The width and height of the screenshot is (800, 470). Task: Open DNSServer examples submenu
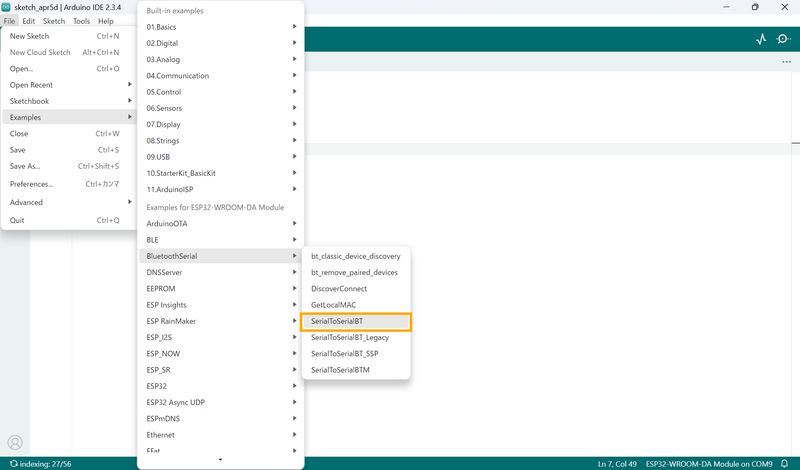tap(220, 273)
